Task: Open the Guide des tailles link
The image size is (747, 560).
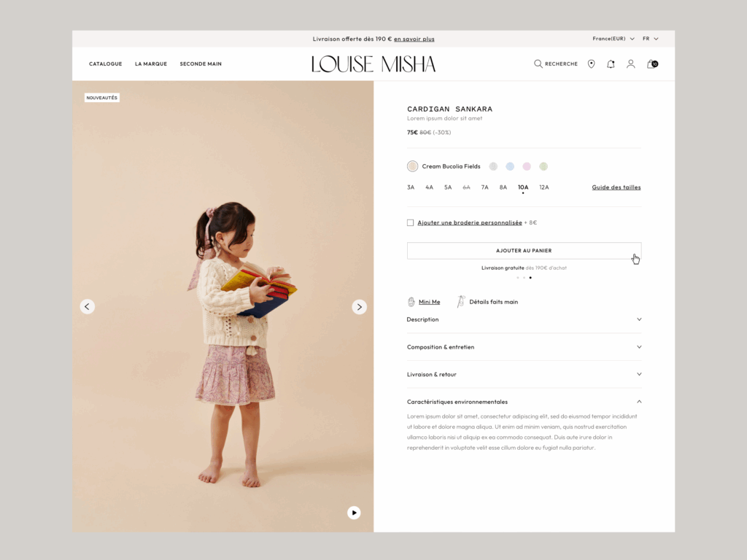Action: point(616,187)
